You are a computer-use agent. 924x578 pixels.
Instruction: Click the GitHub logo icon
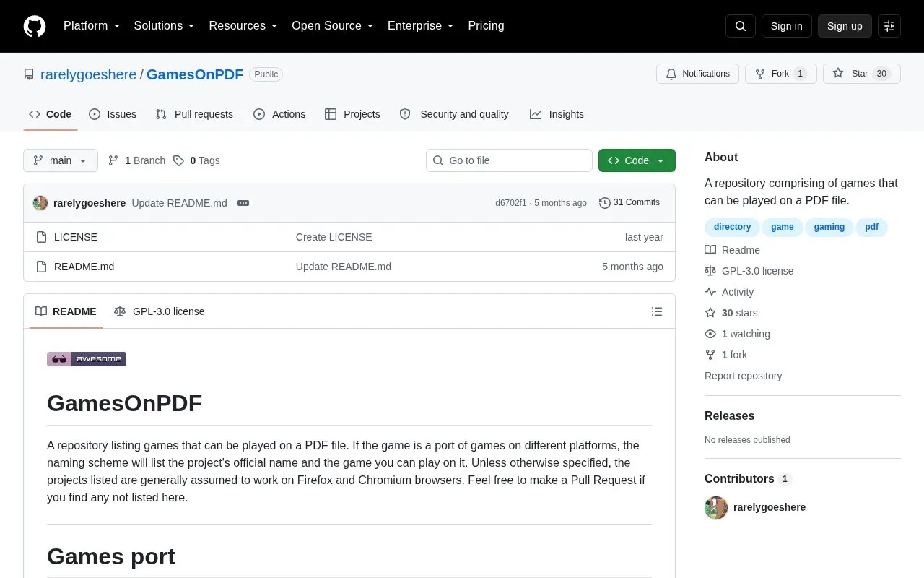35,26
